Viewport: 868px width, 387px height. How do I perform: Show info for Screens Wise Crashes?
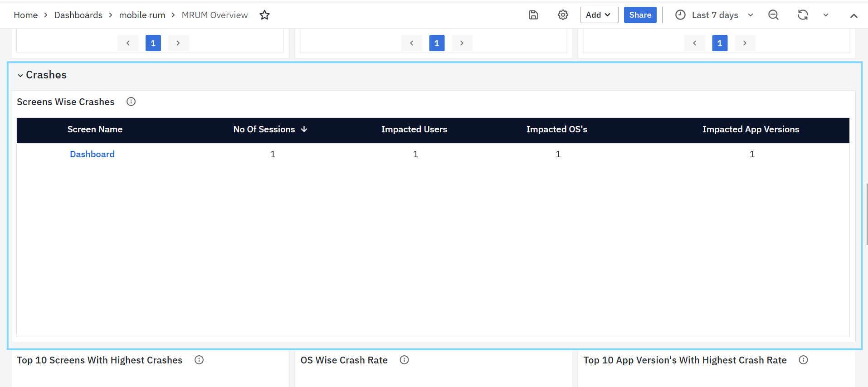point(131,102)
